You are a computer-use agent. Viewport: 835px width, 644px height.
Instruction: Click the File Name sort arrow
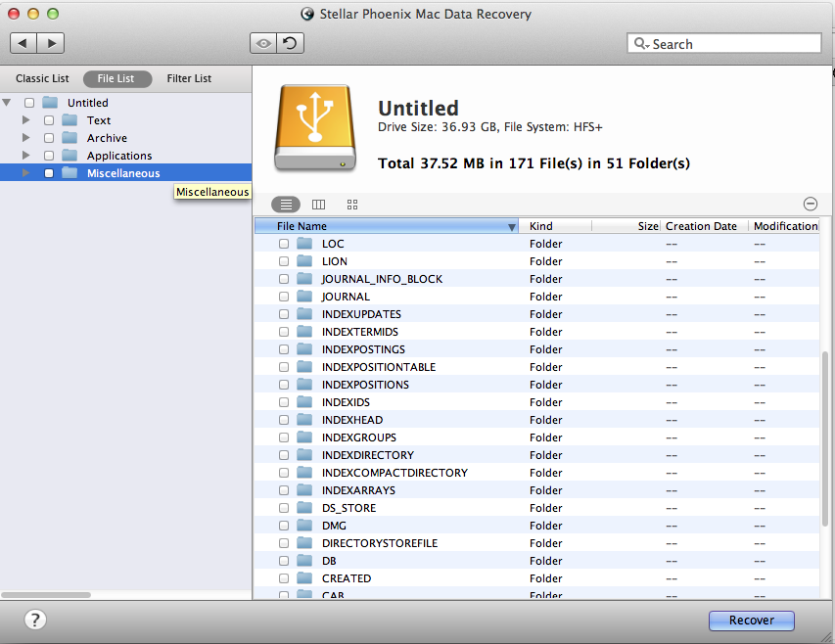[x=511, y=227]
